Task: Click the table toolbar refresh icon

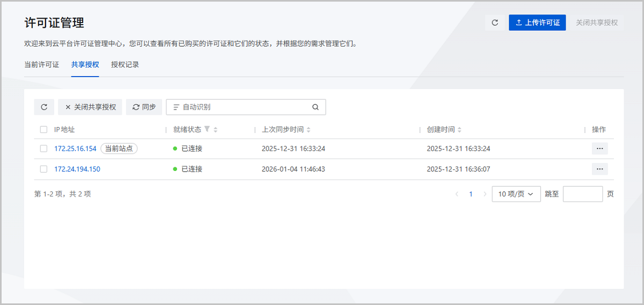Action: tap(44, 107)
